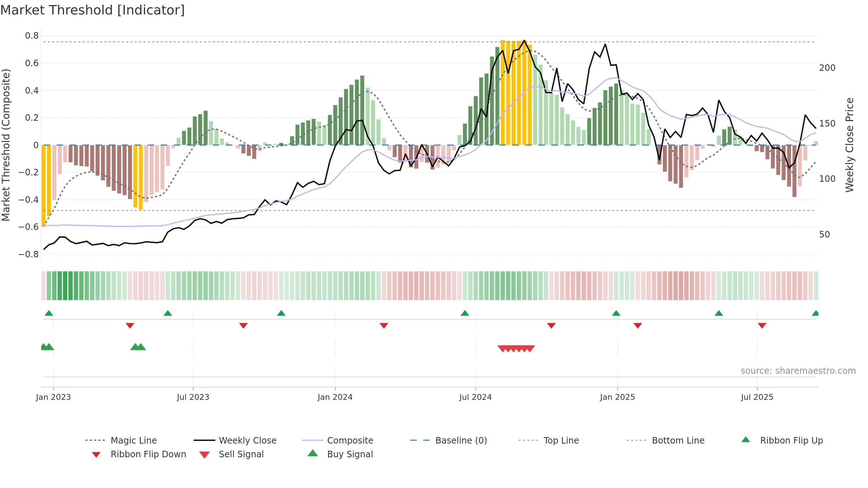868x488 pixels.
Task: Click the Jul 2025 x-axis label
Action: pyautogui.click(x=757, y=397)
